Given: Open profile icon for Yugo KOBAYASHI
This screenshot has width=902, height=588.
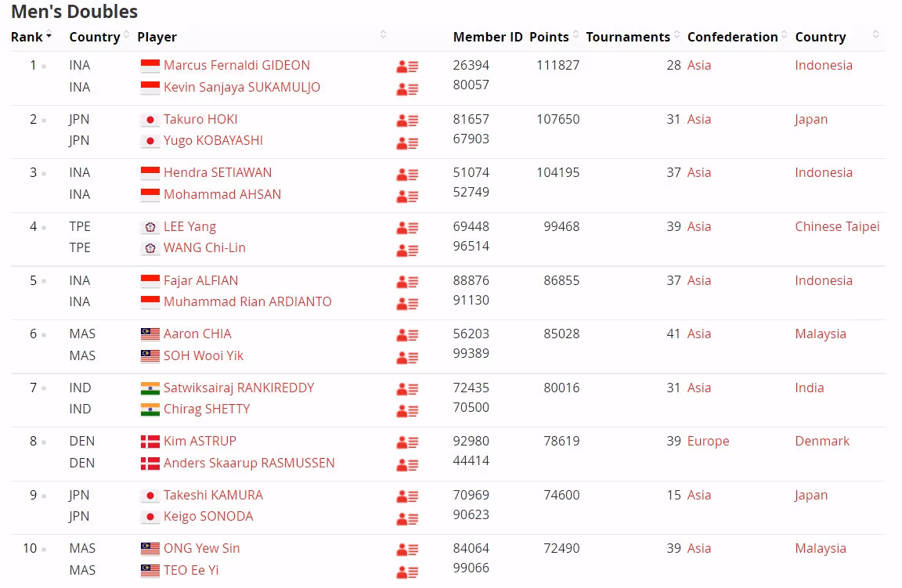Looking at the screenshot, I should pyautogui.click(x=407, y=142).
